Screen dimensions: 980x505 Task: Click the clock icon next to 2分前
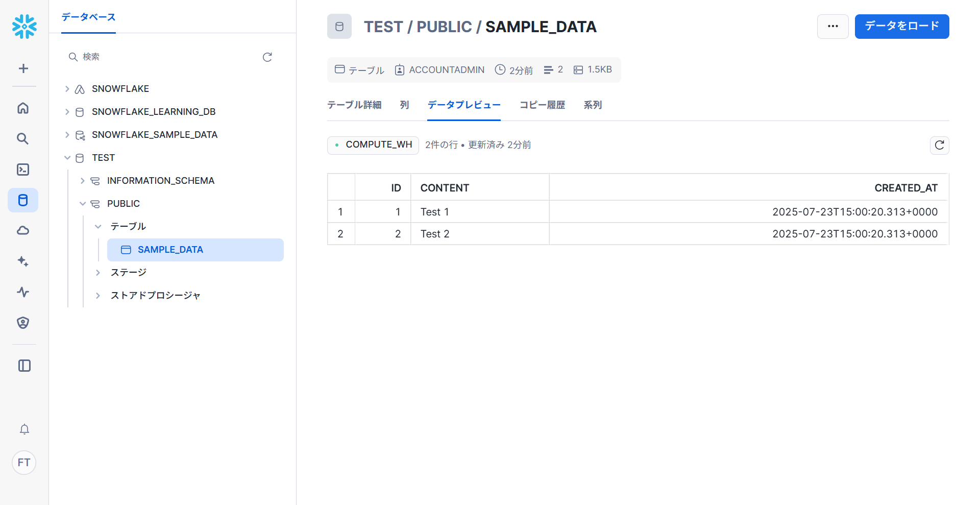click(500, 69)
